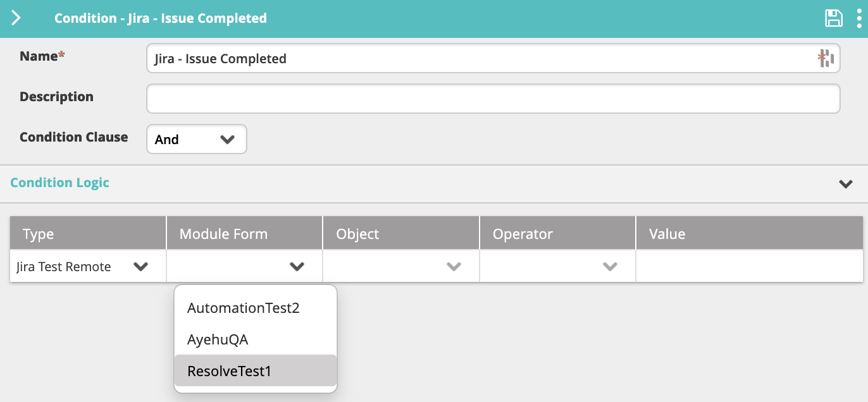Toggle the Module Form dropdown arrow

(297, 267)
